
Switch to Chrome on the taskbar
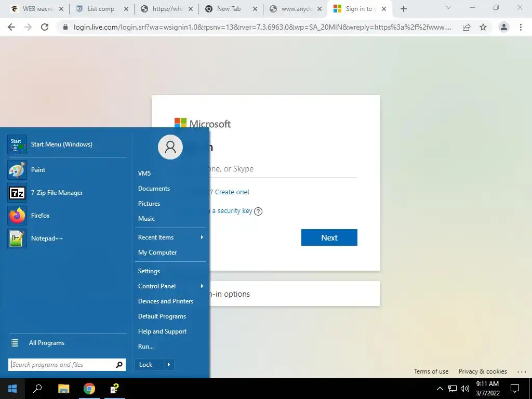(89, 389)
